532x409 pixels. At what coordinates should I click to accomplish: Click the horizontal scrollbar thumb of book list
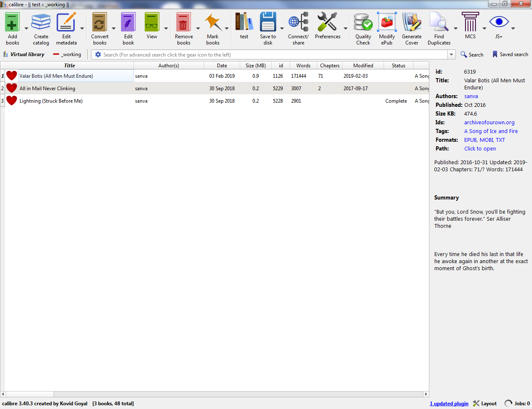click(x=30, y=394)
